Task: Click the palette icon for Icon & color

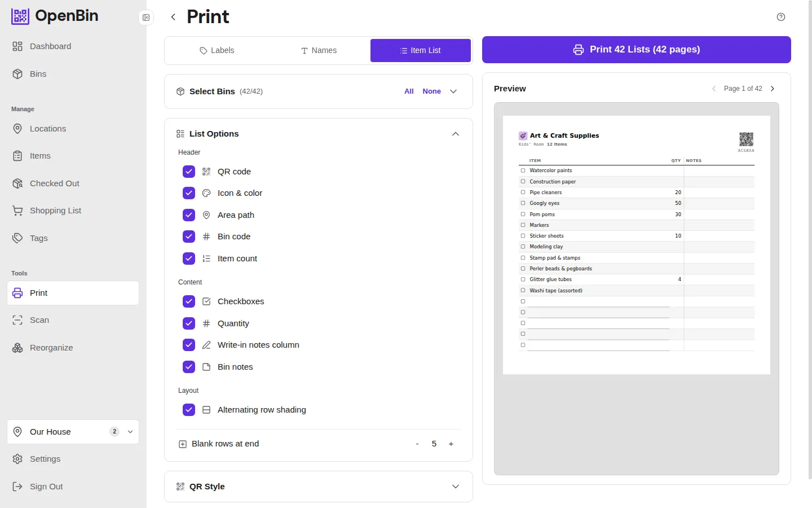Action: 206,193
